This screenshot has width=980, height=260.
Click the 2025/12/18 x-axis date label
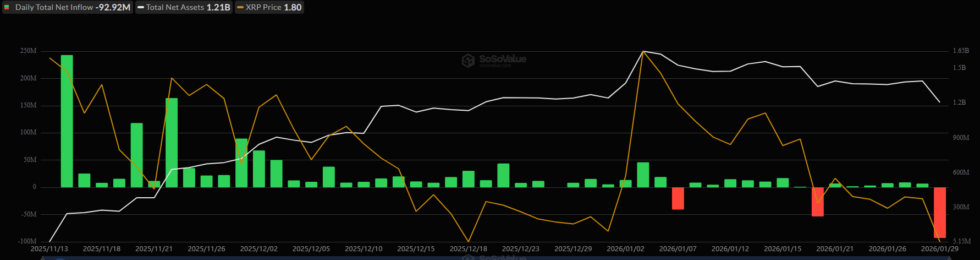468,249
